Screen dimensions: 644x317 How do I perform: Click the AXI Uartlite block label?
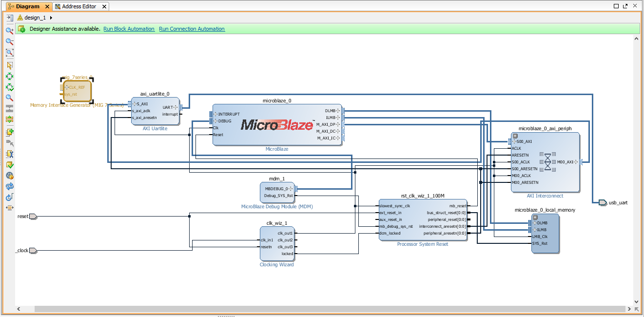tap(155, 129)
